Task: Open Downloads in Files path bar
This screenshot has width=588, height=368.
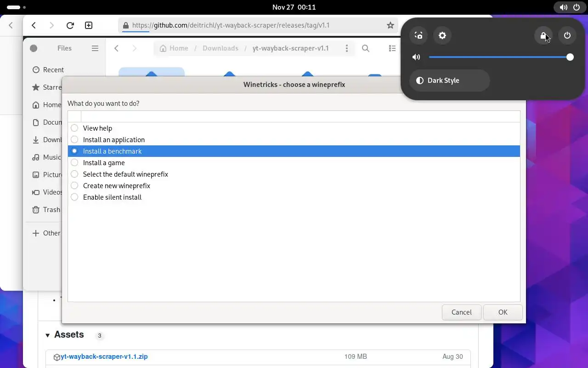Action: click(x=220, y=48)
